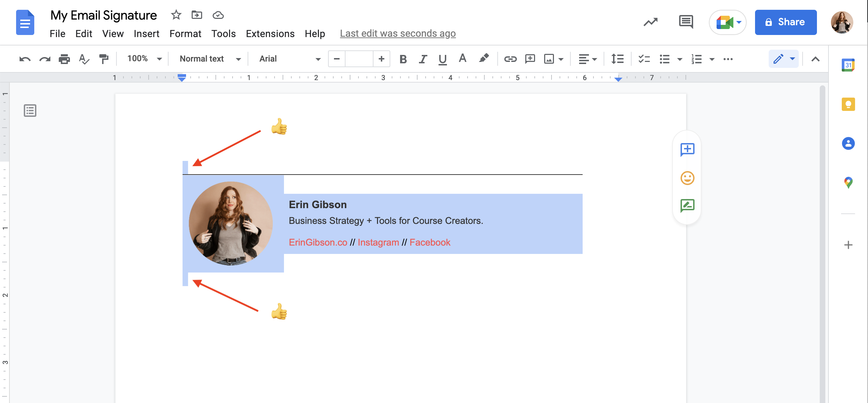
Task: Click the Print icon
Action: [x=64, y=59]
